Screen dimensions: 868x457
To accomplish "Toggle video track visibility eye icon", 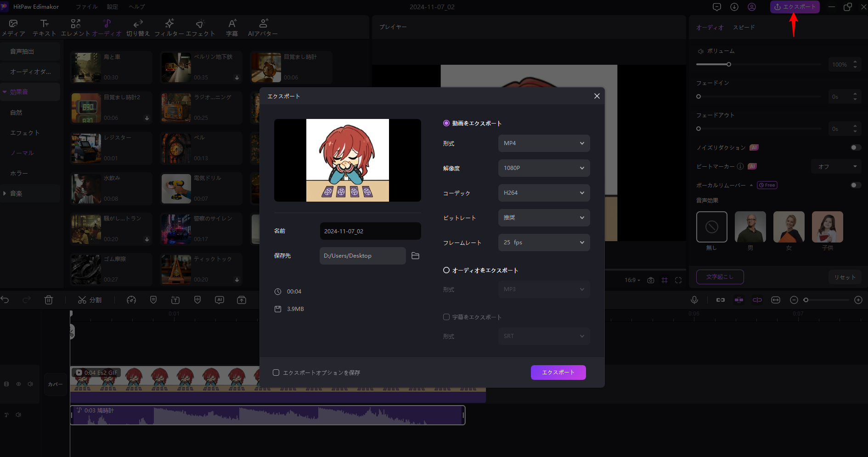I will click(x=19, y=384).
